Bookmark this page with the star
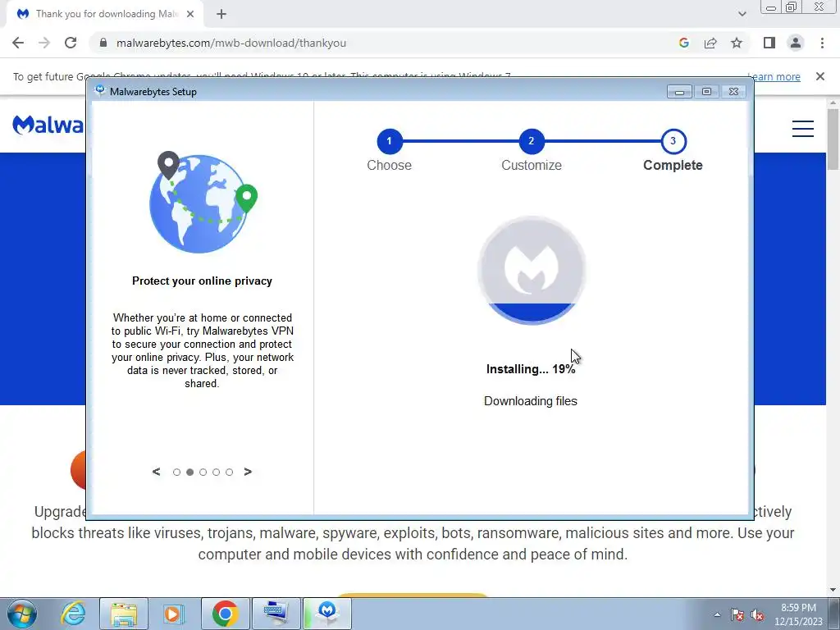 (737, 43)
